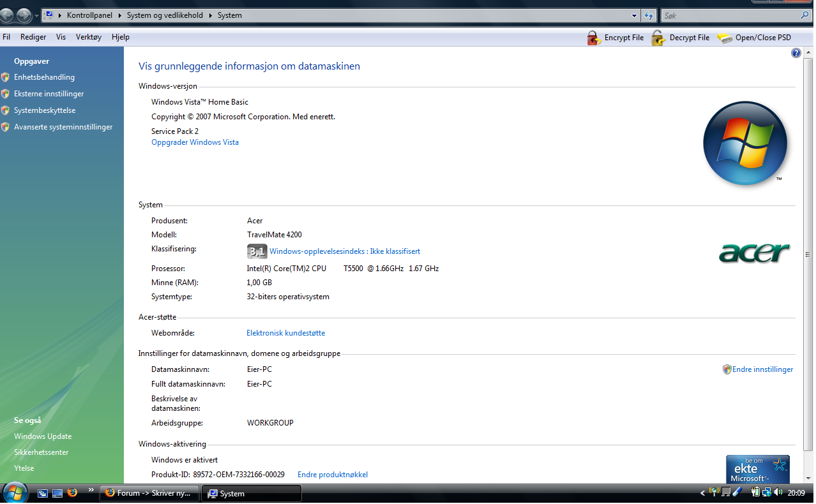
Task: Expand arrow after System og vedlikehold
Action: click(211, 15)
